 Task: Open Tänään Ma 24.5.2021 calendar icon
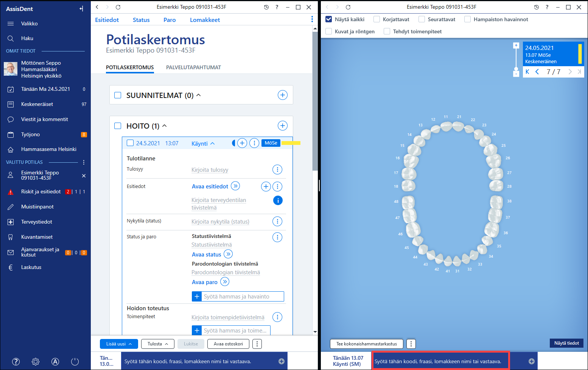coord(11,89)
